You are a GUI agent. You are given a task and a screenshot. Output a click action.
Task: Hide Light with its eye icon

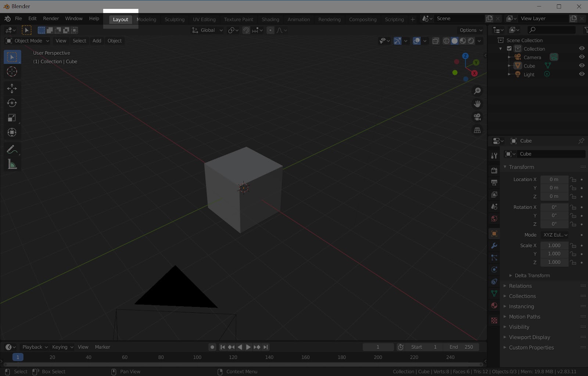tap(582, 74)
